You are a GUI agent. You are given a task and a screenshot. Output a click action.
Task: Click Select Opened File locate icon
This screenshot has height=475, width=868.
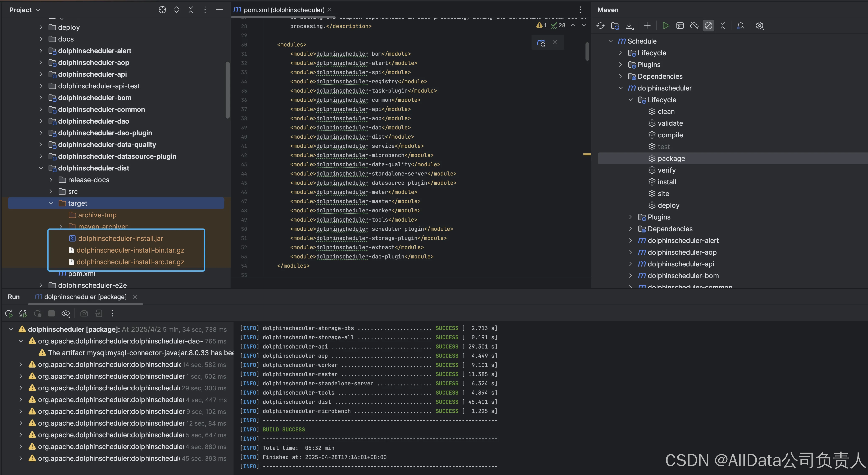tap(162, 10)
